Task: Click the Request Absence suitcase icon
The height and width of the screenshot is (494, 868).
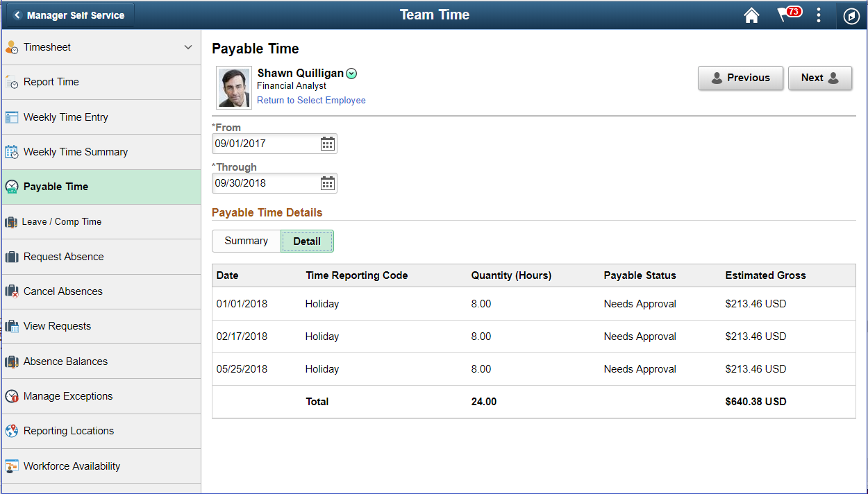Action: pos(12,257)
